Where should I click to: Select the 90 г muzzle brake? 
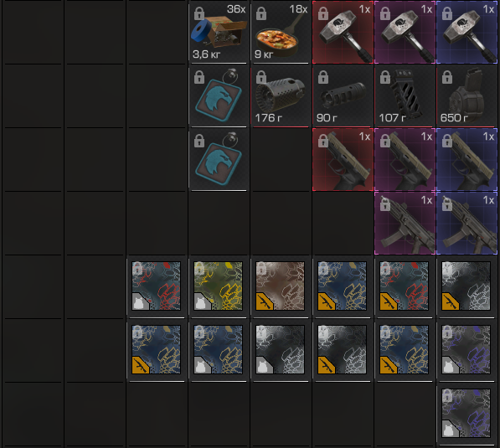(x=343, y=96)
